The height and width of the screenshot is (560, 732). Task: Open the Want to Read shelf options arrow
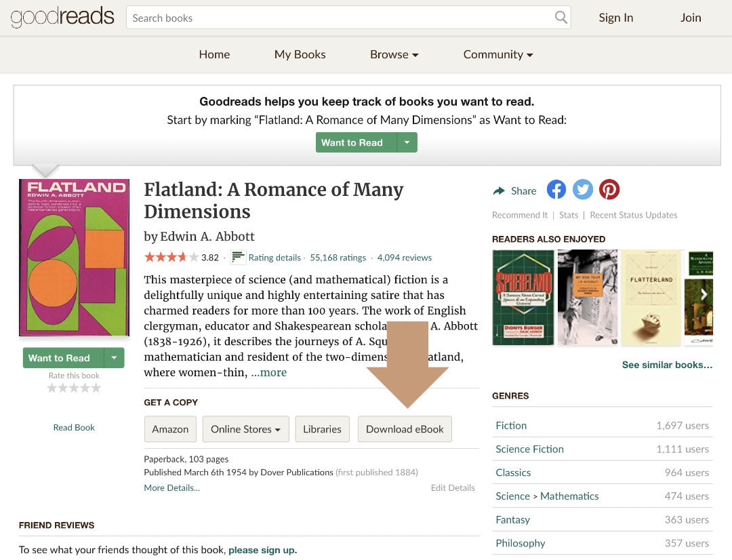point(115,358)
